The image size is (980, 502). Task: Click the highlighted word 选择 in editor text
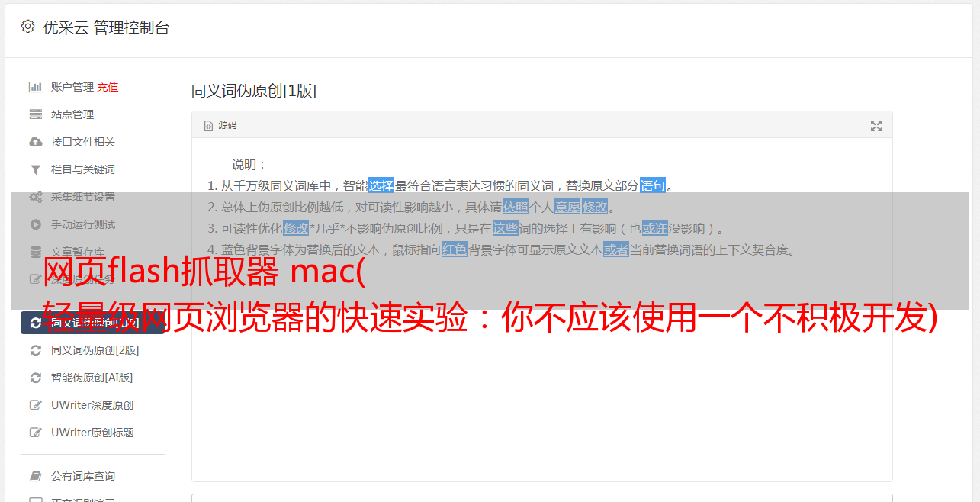click(x=381, y=185)
